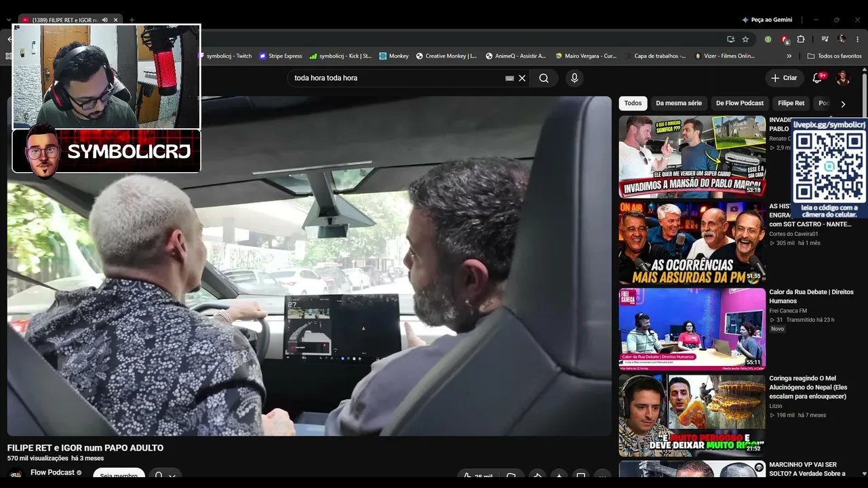Click the install app icon in address bar

point(730,39)
